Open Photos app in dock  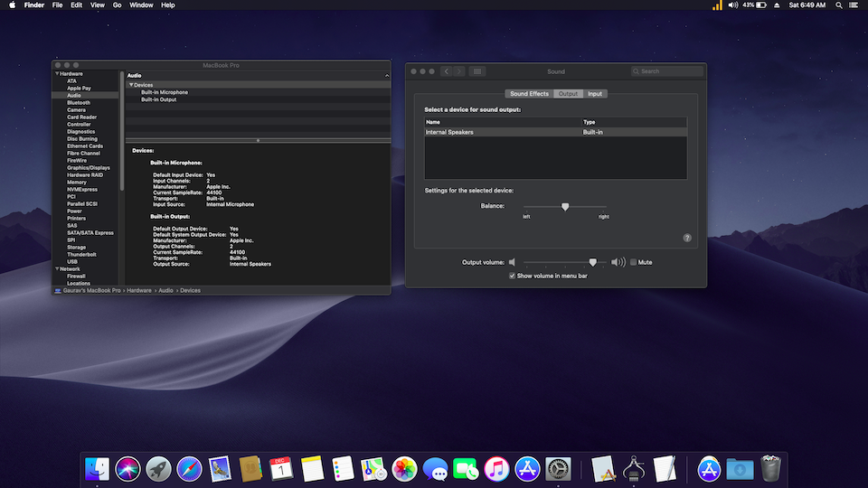tap(404, 468)
